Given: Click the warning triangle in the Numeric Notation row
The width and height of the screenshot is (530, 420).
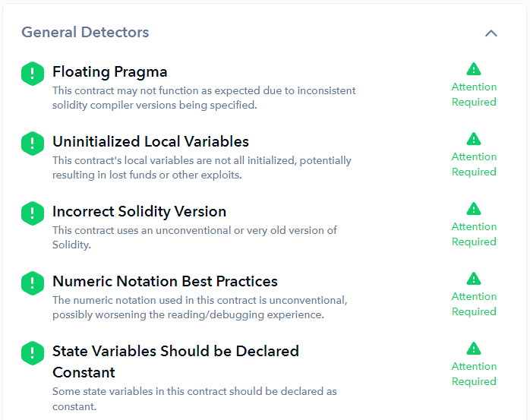Looking at the screenshot, I should 474,279.
